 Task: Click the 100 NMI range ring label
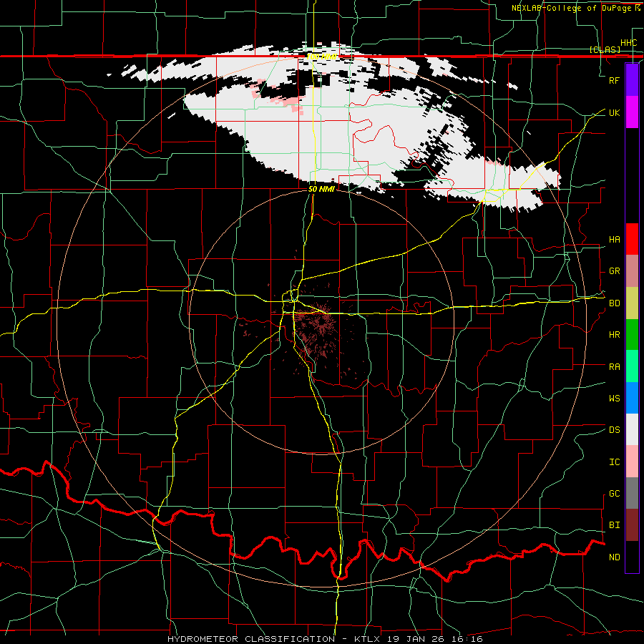pyautogui.click(x=321, y=57)
